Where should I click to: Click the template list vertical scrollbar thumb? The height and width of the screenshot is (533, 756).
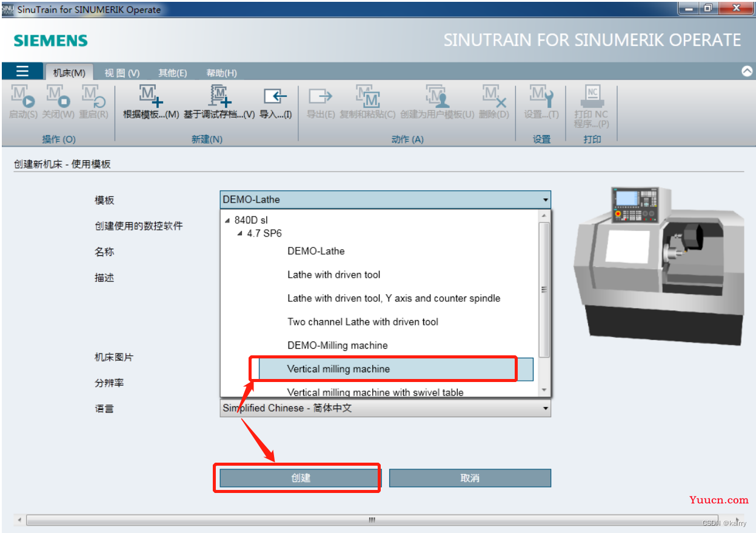tap(544, 289)
